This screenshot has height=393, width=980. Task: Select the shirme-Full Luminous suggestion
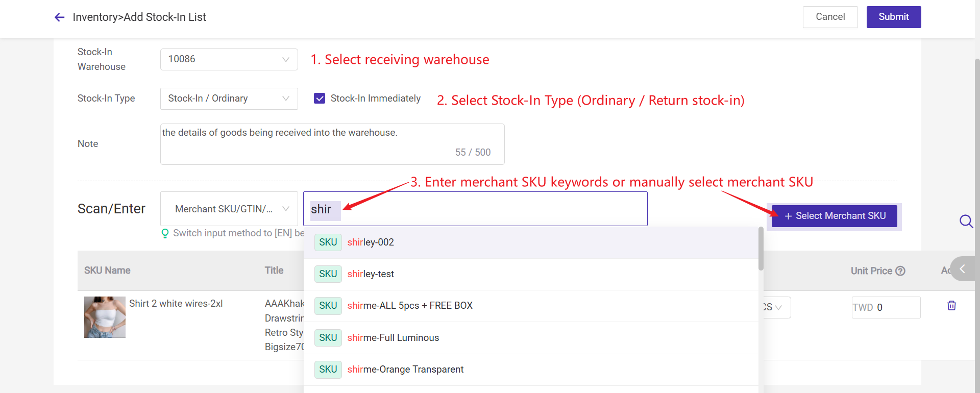[393, 338]
